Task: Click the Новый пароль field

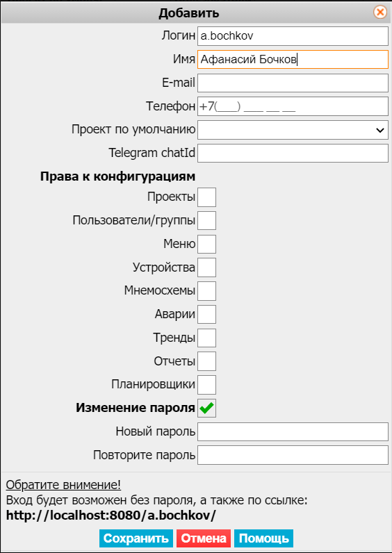Action: click(293, 431)
